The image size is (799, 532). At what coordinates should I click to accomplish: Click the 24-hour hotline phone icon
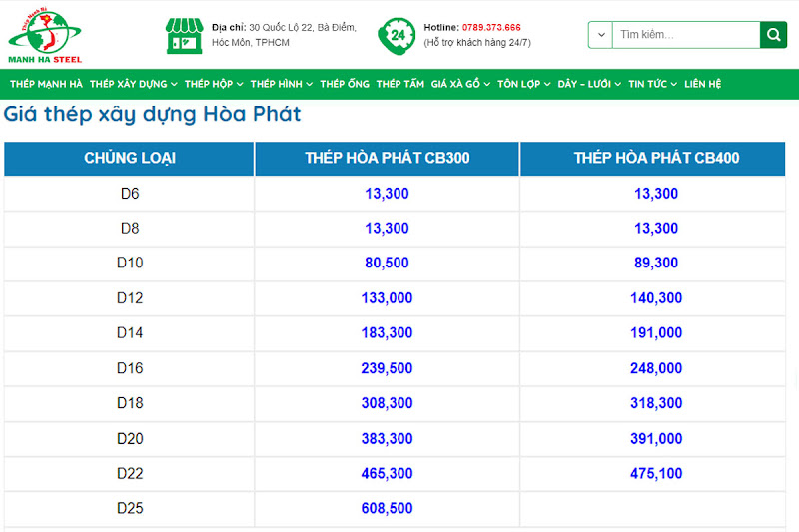[396, 36]
